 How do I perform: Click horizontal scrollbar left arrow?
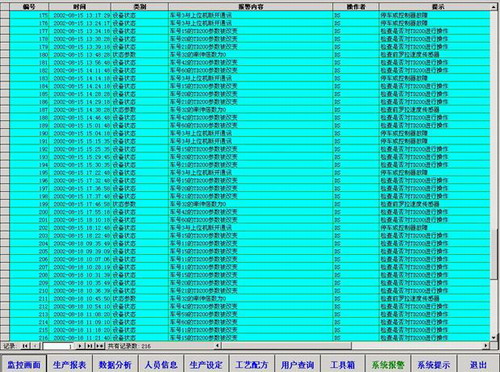pyautogui.click(x=217, y=346)
